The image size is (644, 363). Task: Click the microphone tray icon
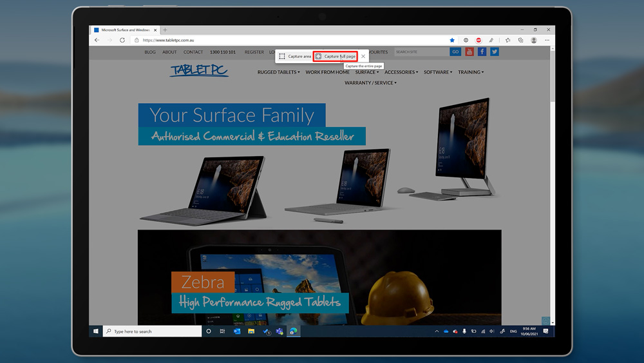464,331
